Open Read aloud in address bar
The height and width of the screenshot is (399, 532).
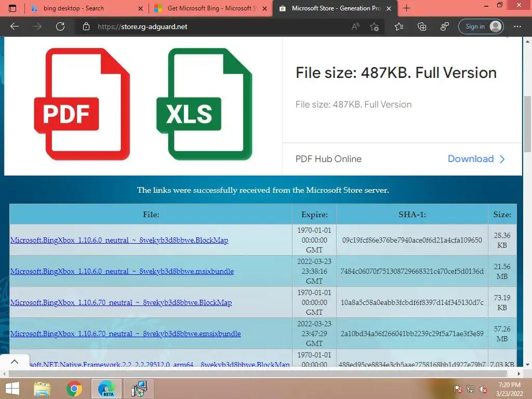(x=355, y=26)
